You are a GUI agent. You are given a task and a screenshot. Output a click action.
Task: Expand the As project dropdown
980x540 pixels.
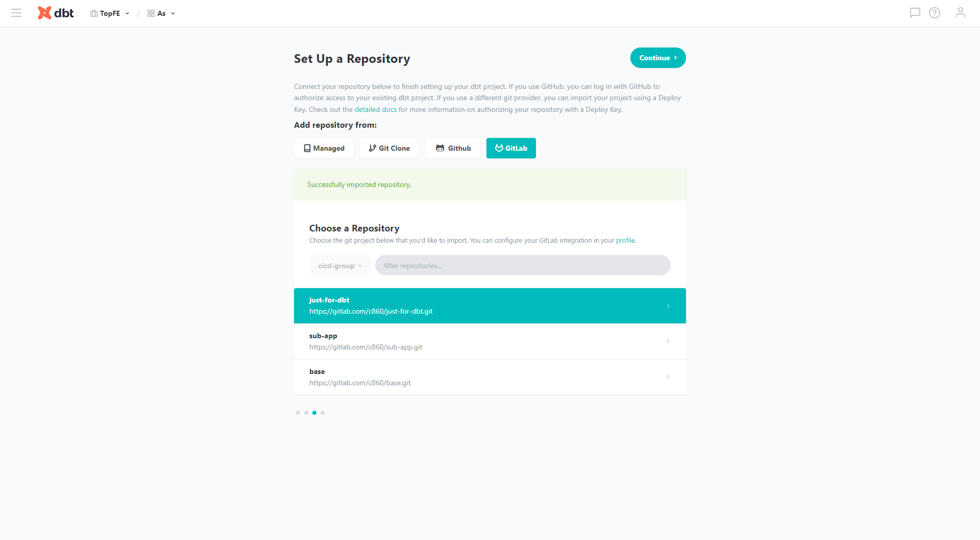pyautogui.click(x=161, y=13)
